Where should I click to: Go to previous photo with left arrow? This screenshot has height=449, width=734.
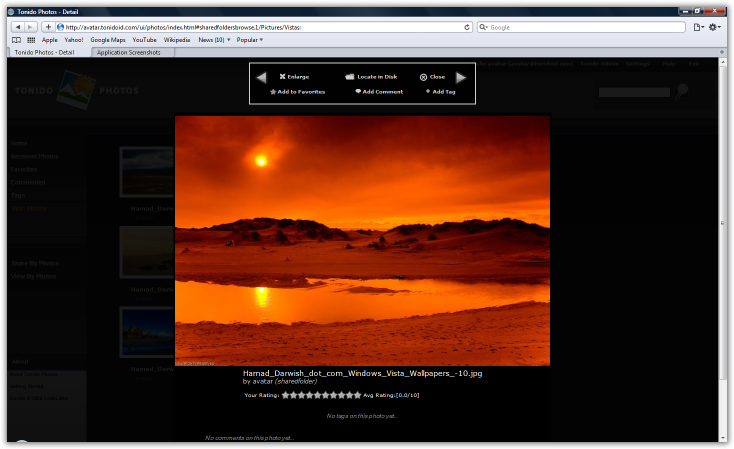tap(261, 77)
